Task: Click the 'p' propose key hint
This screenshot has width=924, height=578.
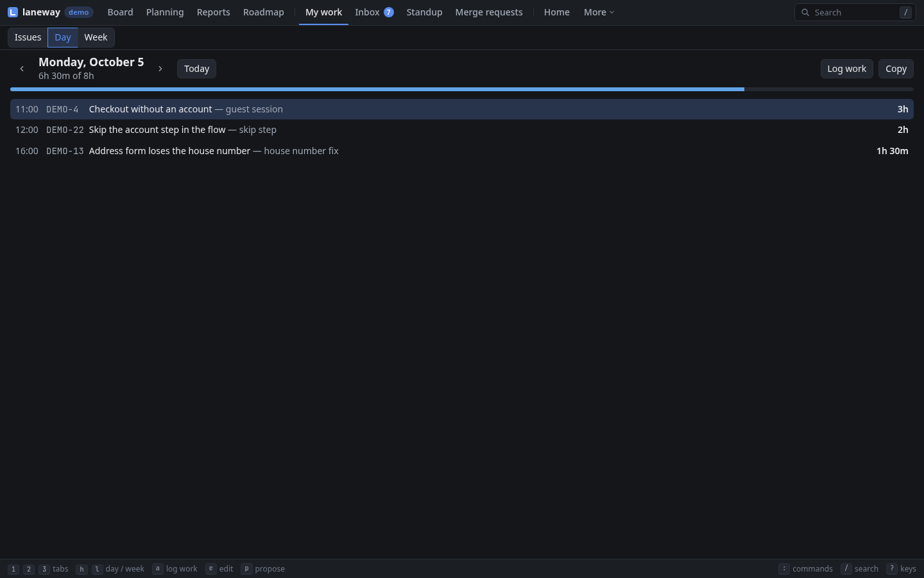Action: coord(246,569)
